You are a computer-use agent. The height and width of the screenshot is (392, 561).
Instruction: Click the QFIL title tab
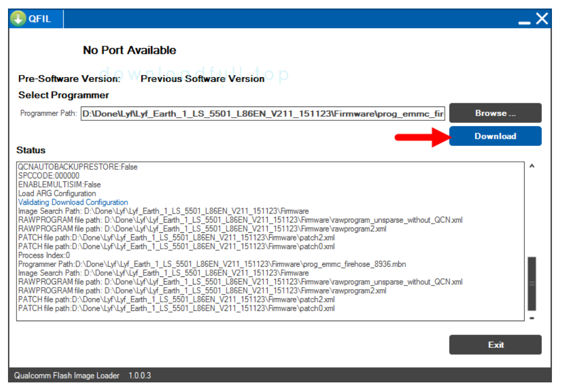click(36, 19)
